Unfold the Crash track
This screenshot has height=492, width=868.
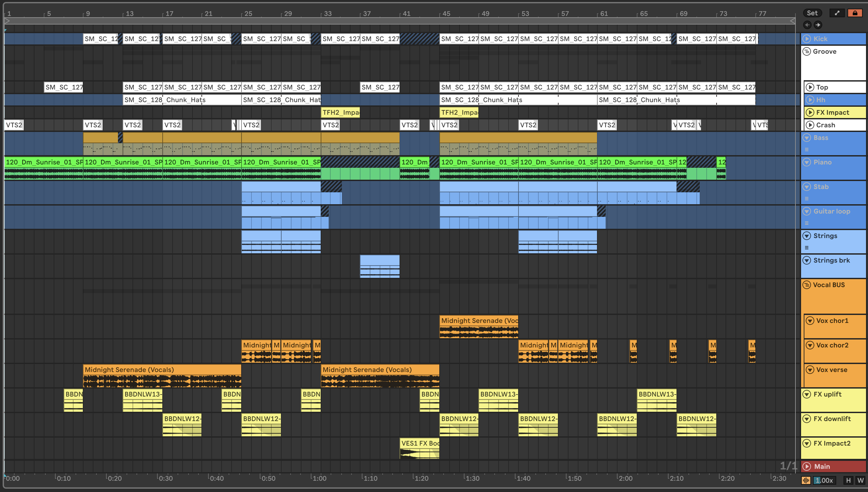(x=810, y=125)
